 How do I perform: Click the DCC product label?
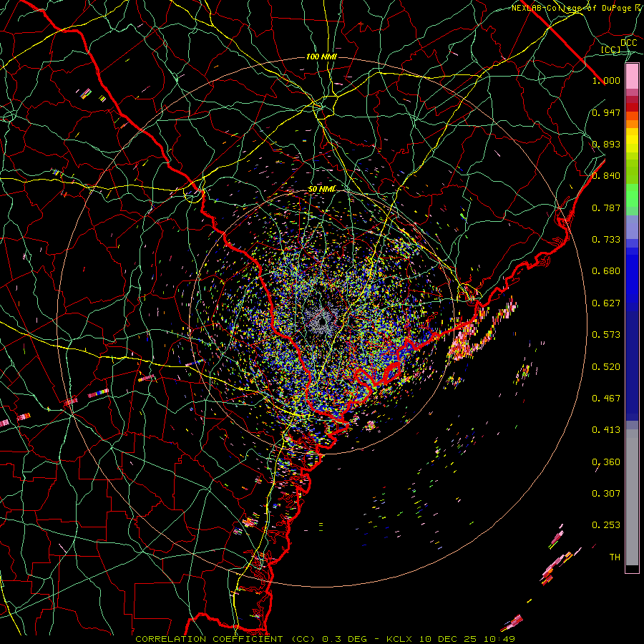pos(628,42)
